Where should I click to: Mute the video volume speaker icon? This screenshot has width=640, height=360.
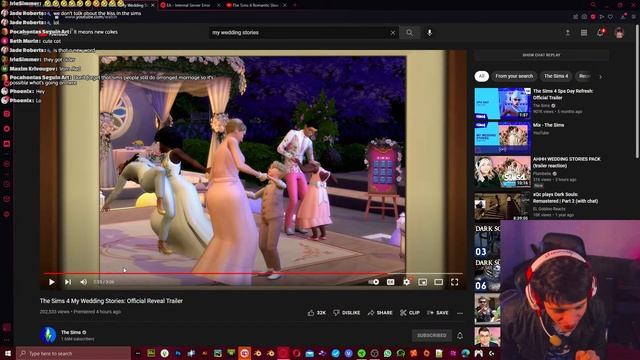tap(84, 282)
